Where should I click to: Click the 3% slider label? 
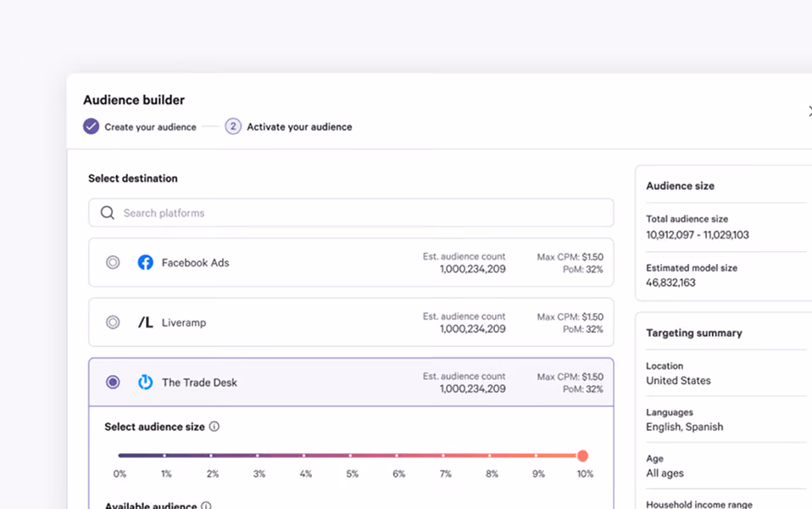pyautogui.click(x=259, y=473)
